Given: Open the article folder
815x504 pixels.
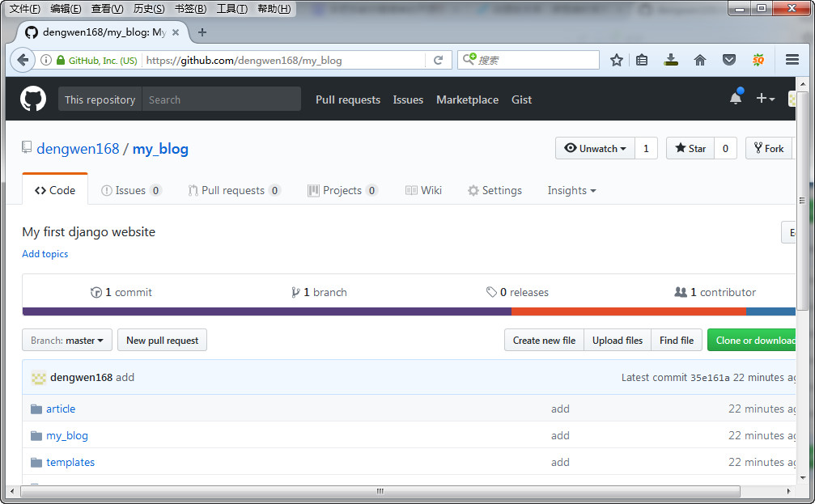Looking at the screenshot, I should click(61, 409).
